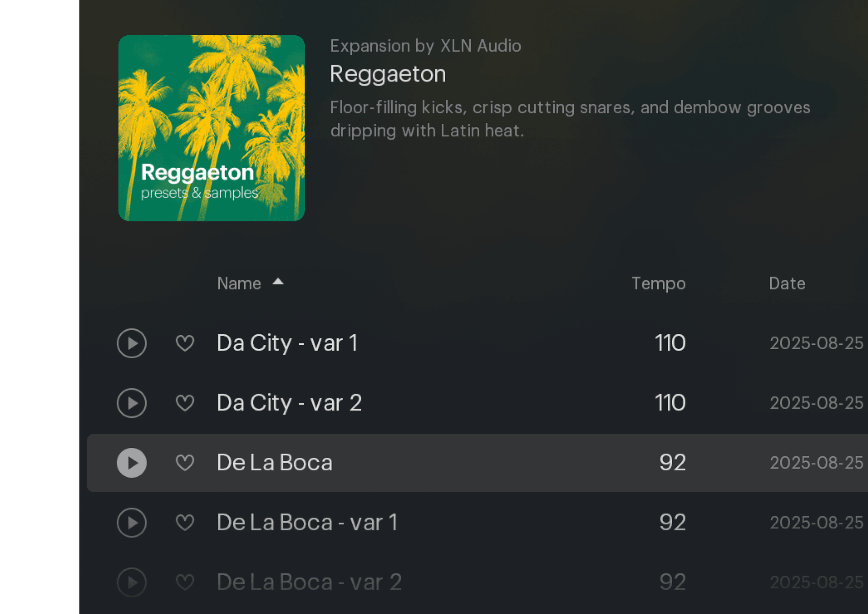
Task: Play the preset Da City - var 1
Action: tap(132, 343)
